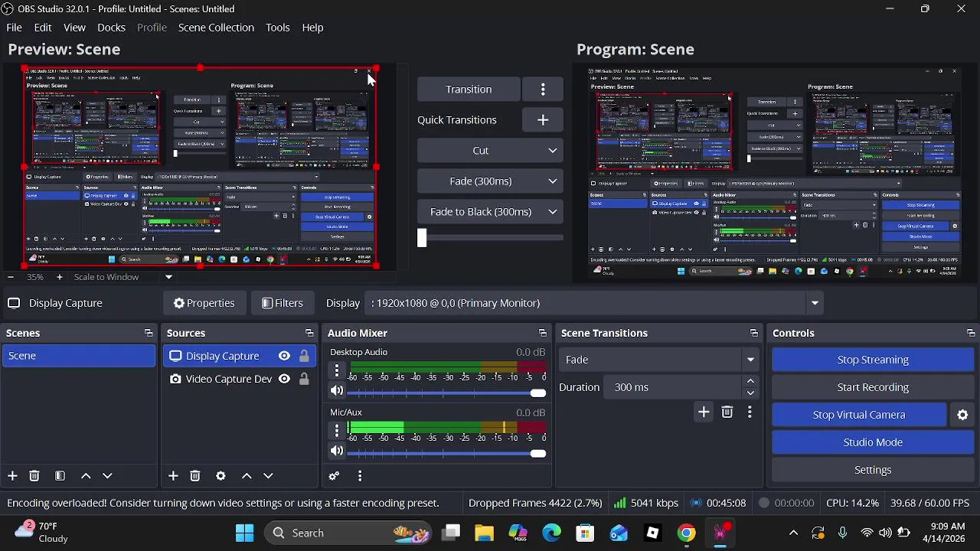The width and height of the screenshot is (980, 551).
Task: Mute Desktop Audio speaker icon
Action: [x=337, y=391]
